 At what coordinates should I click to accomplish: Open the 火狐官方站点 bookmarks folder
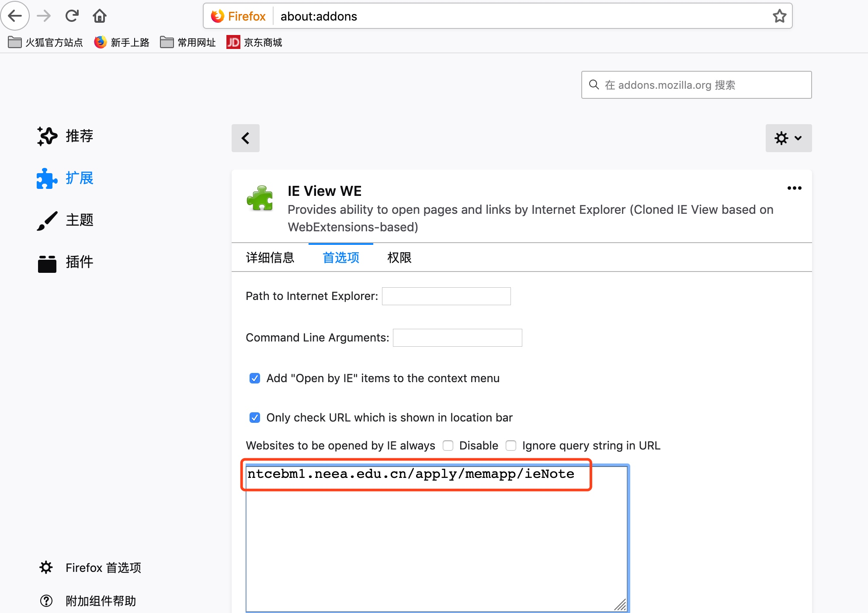pos(45,42)
